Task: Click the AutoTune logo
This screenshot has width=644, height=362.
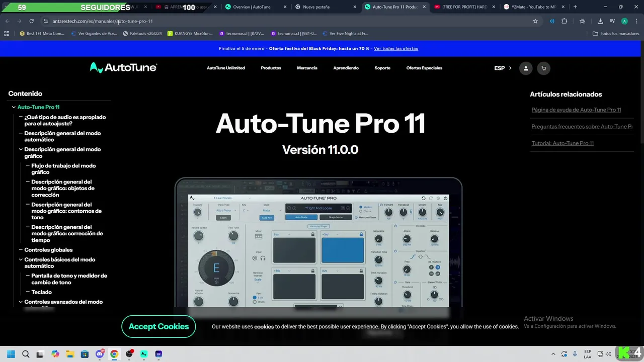Action: [123, 68]
